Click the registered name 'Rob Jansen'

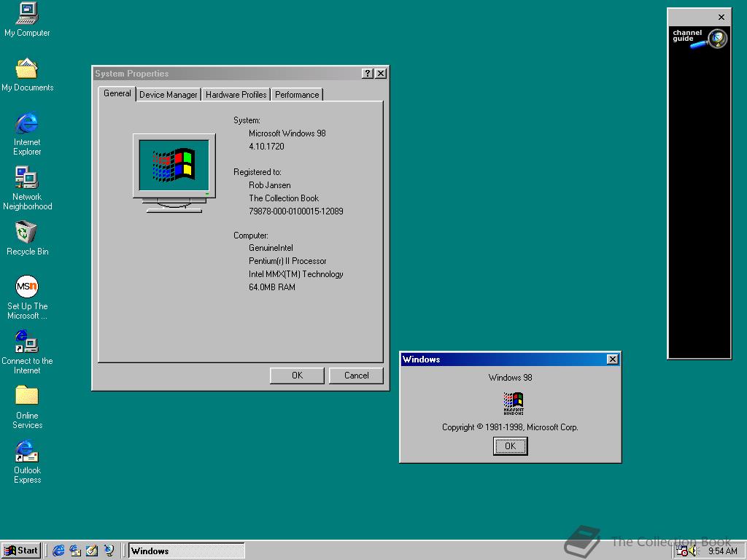pos(270,185)
